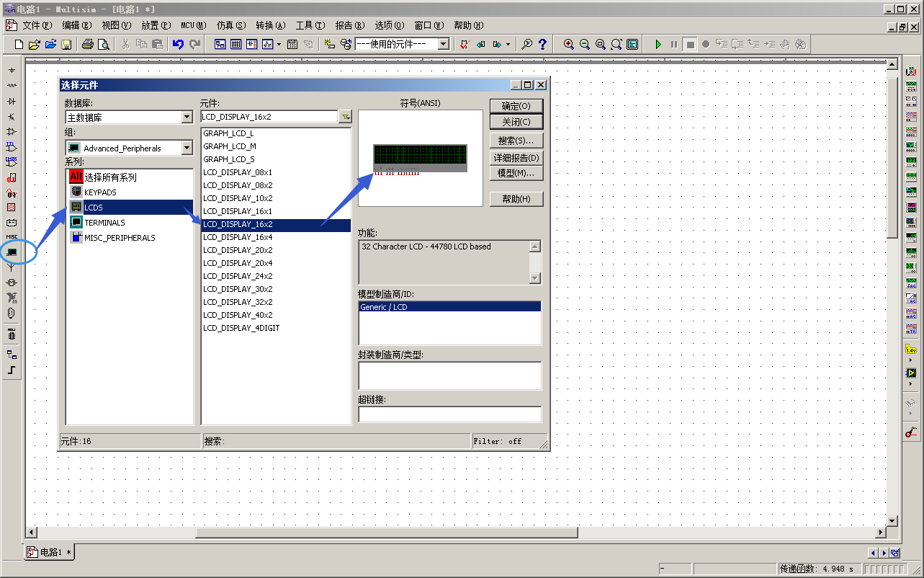The height and width of the screenshot is (578, 924).
Task: Open the Grapher toolbar icon
Action: [268, 44]
